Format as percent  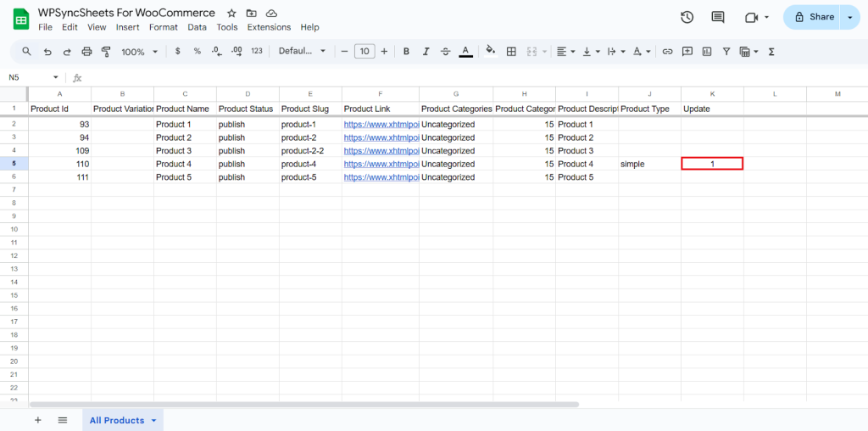(197, 51)
